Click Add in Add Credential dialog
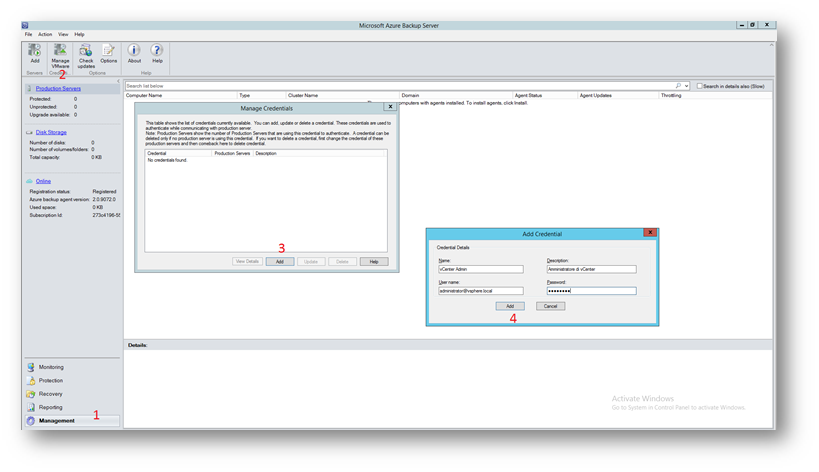This screenshot has height=472, width=819. 510,306
